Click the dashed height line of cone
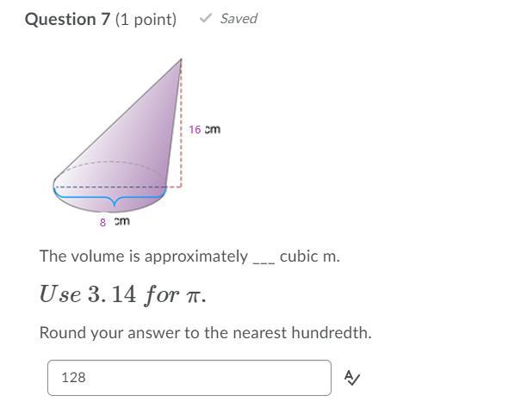Image resolution: width=521 pixels, height=420 pixels. (x=181, y=123)
